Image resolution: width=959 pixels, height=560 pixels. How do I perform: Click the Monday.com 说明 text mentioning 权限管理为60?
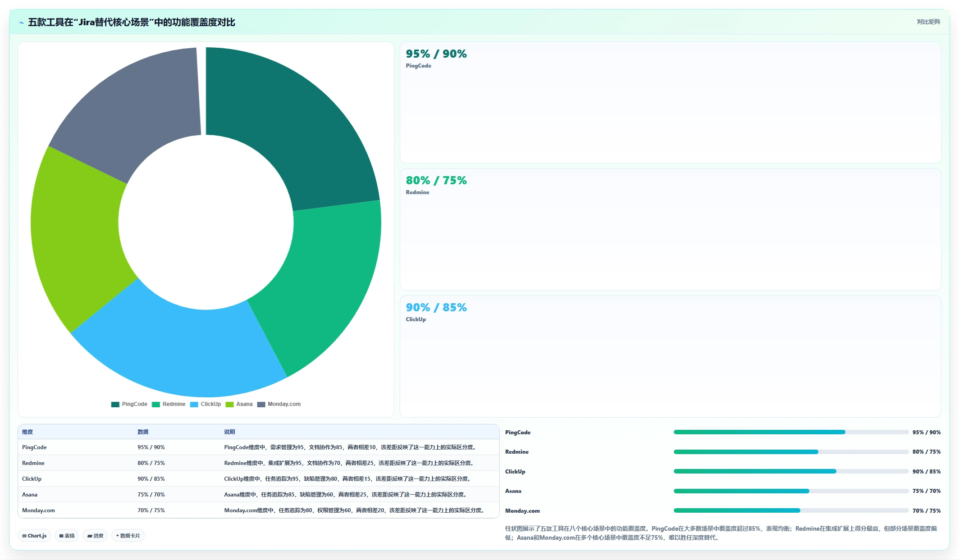click(x=355, y=510)
